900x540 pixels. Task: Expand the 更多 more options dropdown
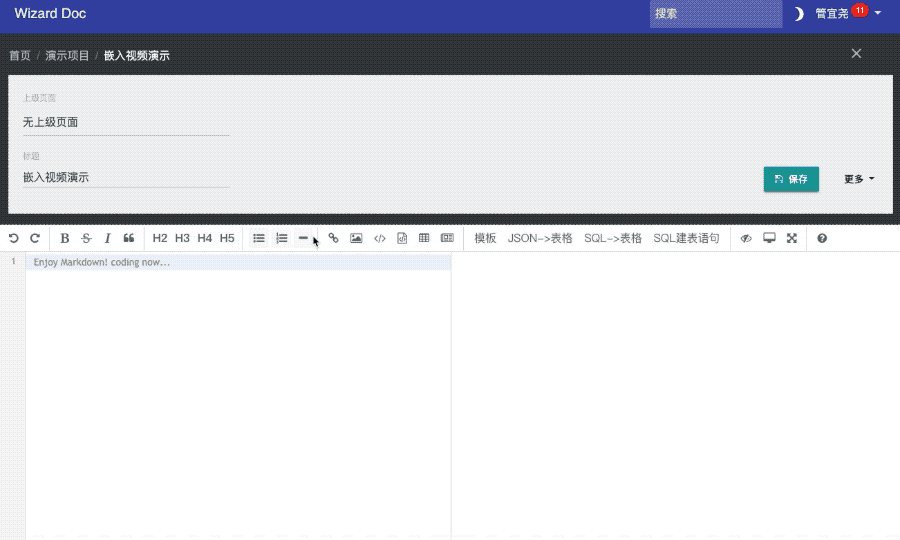859,179
